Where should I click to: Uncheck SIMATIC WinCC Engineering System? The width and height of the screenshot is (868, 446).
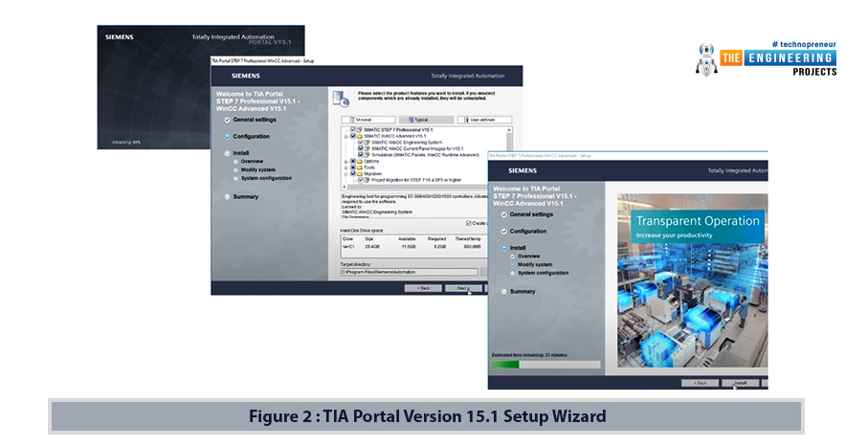[361, 143]
